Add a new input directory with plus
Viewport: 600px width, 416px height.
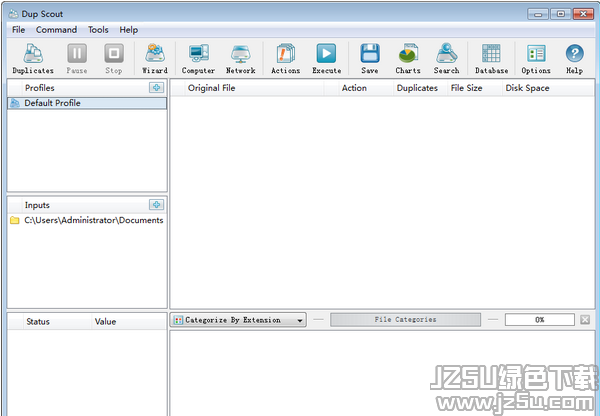(x=157, y=204)
